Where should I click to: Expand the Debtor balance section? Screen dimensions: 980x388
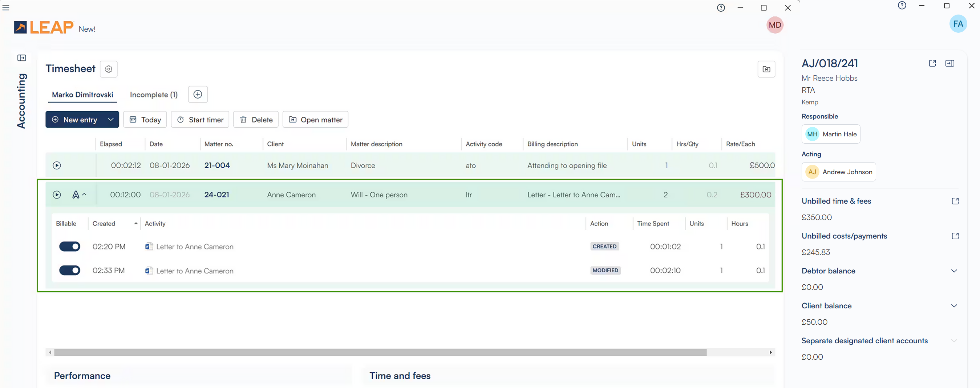click(x=954, y=271)
